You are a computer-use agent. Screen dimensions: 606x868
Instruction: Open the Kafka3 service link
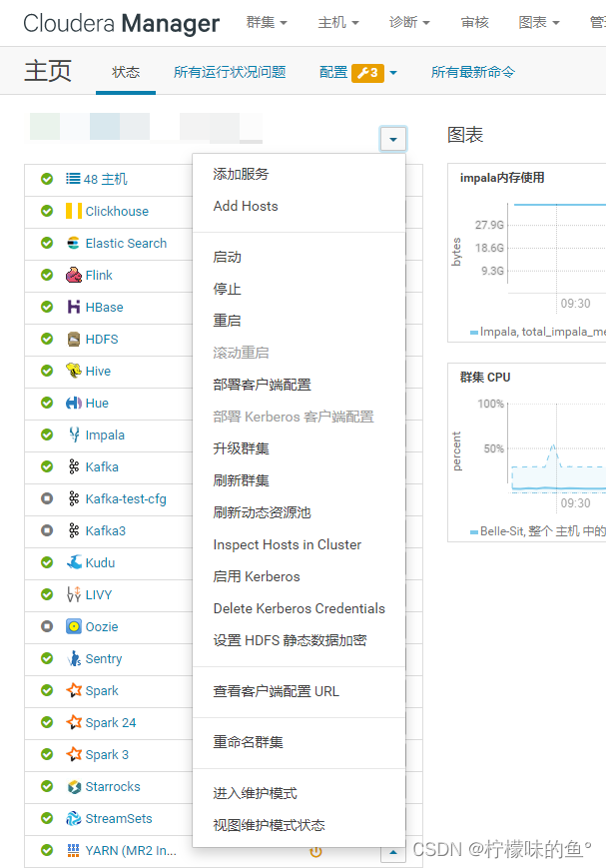click(106, 530)
